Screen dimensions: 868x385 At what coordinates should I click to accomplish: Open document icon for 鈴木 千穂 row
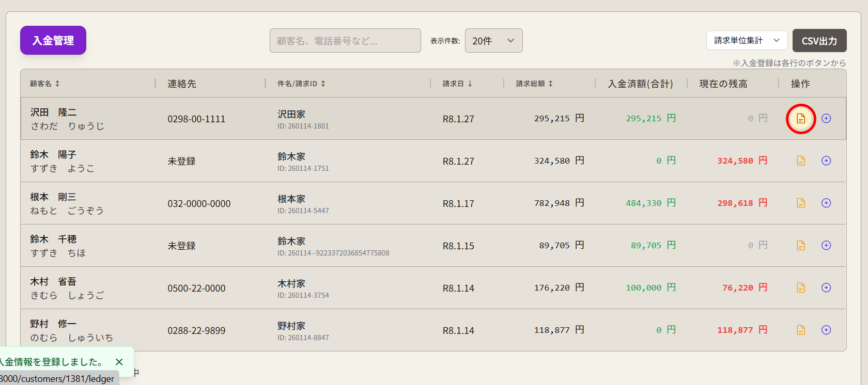pos(800,246)
